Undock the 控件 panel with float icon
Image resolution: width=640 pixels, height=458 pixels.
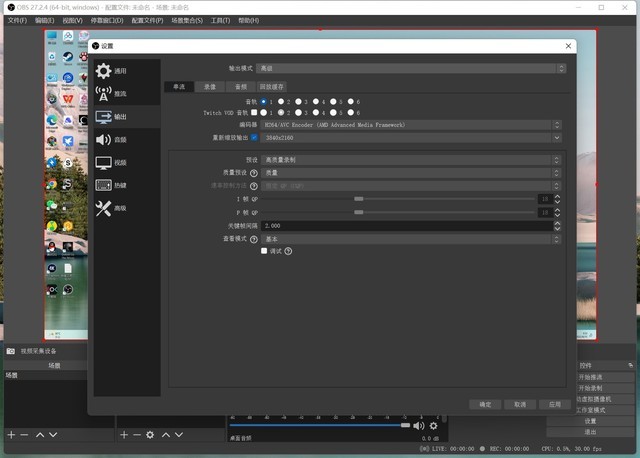pos(631,365)
